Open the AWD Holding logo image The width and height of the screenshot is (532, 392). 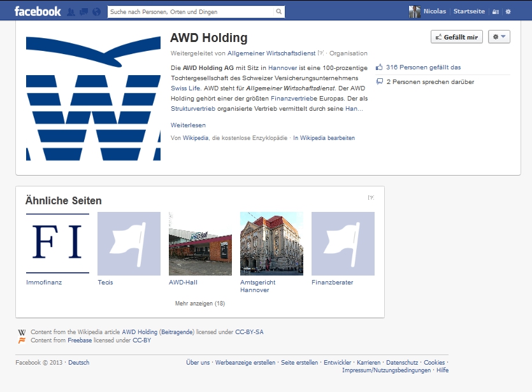point(93,98)
